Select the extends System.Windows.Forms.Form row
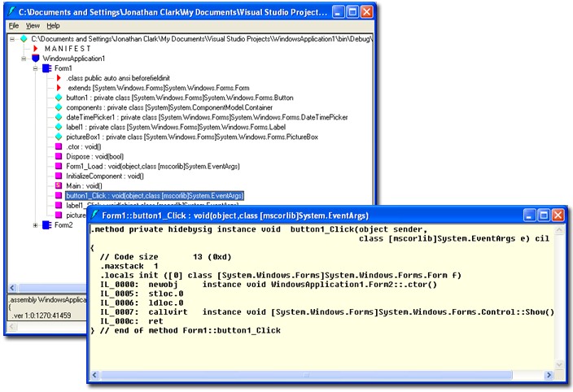This screenshot has width=573, height=392. click(x=159, y=88)
